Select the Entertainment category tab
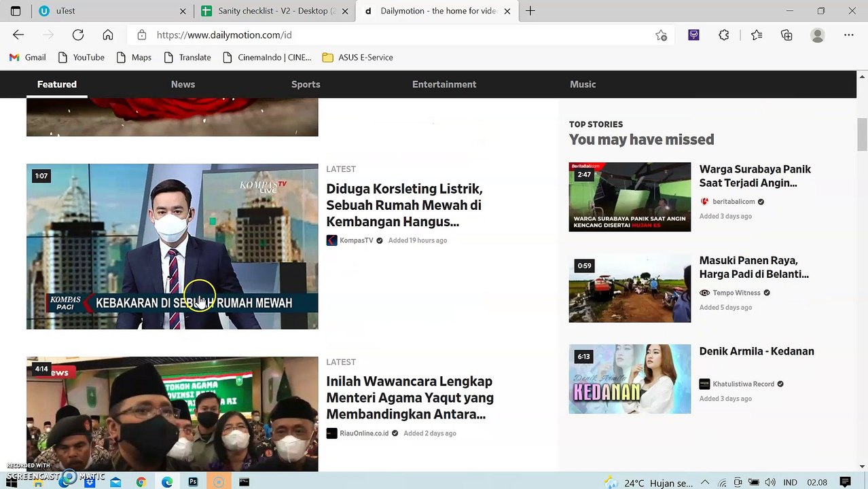Screen dimensions: 868x489 [444, 84]
